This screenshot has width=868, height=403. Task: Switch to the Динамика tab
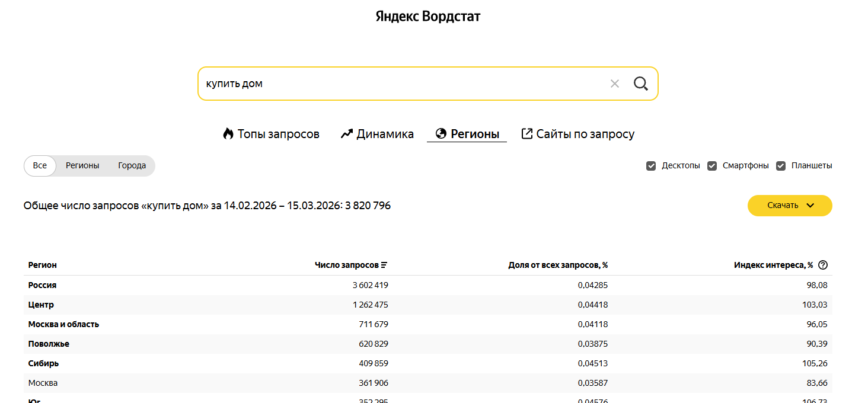point(377,134)
